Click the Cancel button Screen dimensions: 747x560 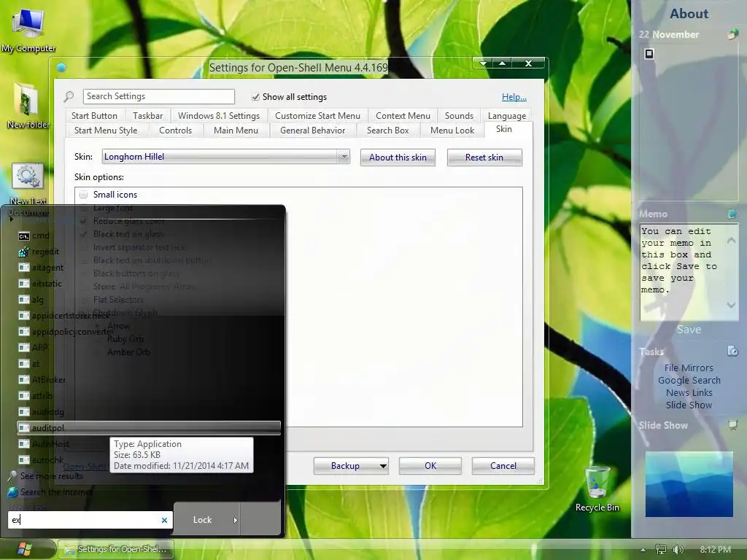click(x=503, y=466)
